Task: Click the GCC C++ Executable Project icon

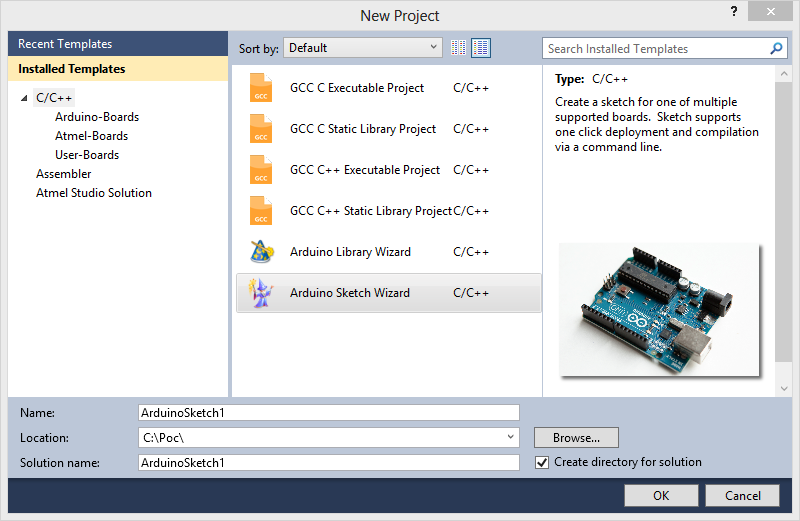Action: (261, 169)
